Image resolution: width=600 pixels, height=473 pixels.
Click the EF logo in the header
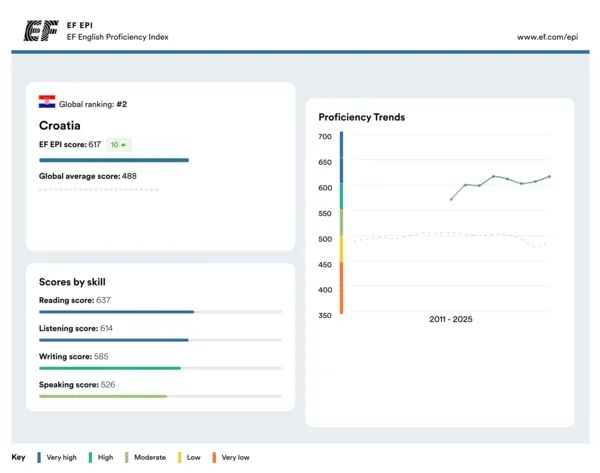(41, 31)
